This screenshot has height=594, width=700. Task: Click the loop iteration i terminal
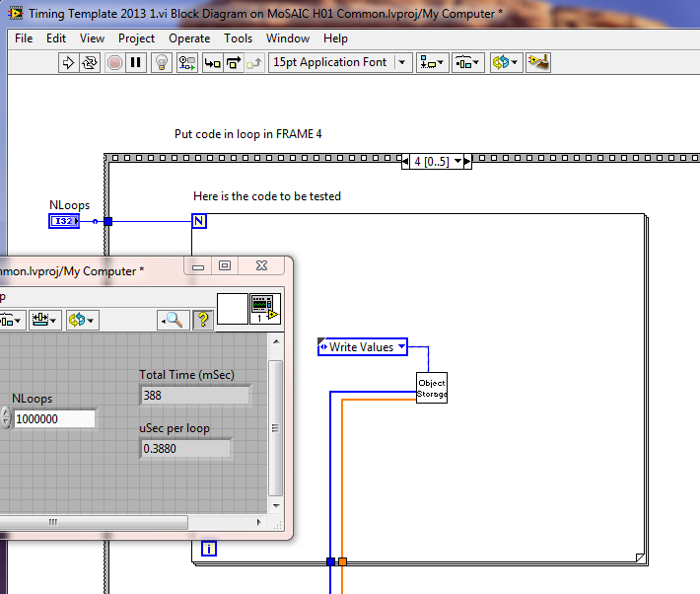[208, 549]
